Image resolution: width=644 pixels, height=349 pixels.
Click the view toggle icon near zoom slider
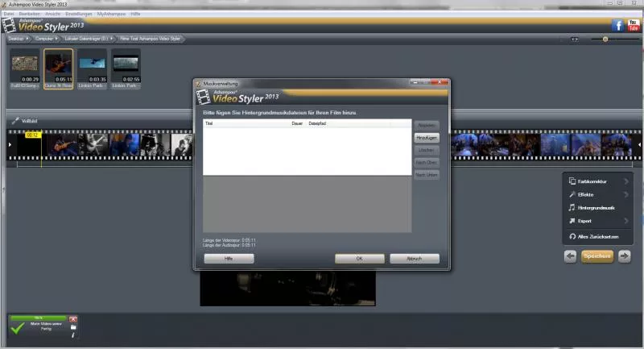click(x=574, y=39)
